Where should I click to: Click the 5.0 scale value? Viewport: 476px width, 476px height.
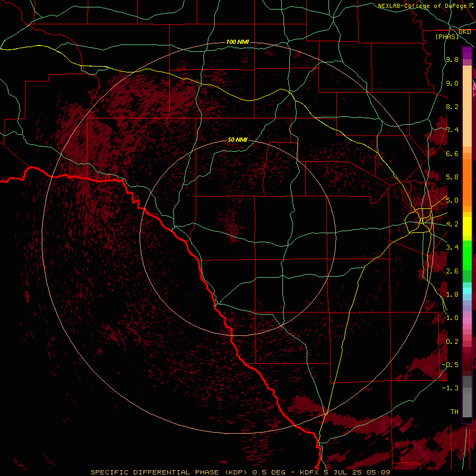click(x=452, y=200)
